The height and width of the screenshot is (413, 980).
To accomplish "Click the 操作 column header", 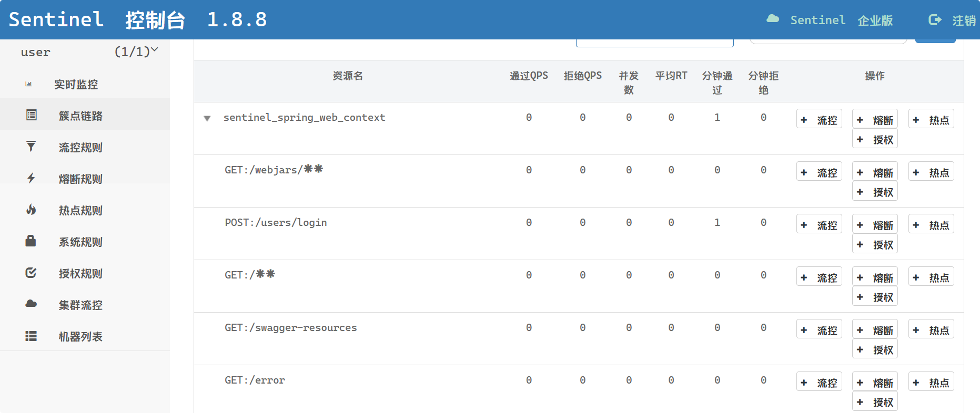I will tap(875, 76).
